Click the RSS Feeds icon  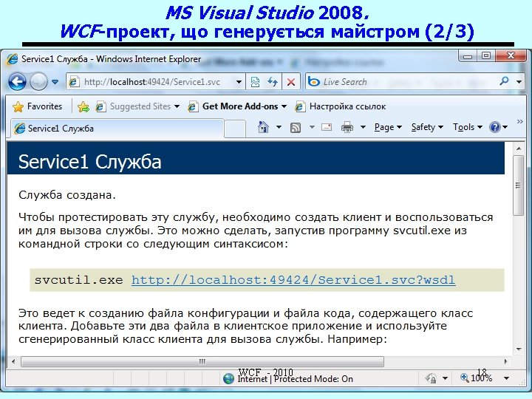coord(296,128)
